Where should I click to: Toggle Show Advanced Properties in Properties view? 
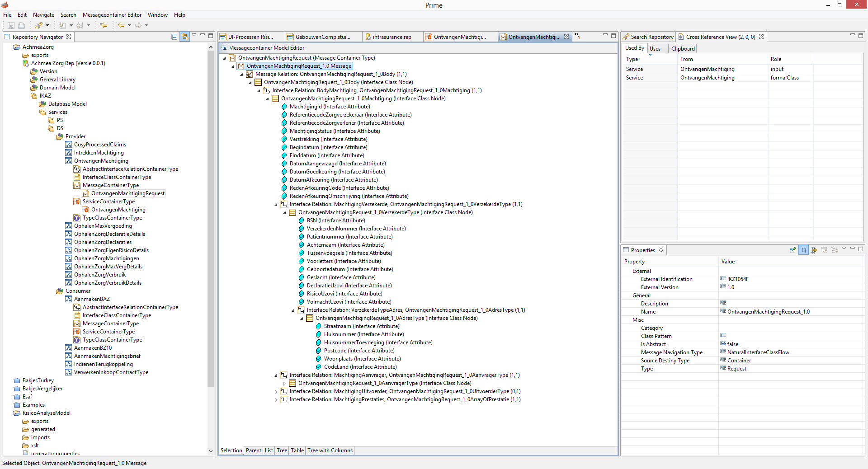(x=814, y=250)
